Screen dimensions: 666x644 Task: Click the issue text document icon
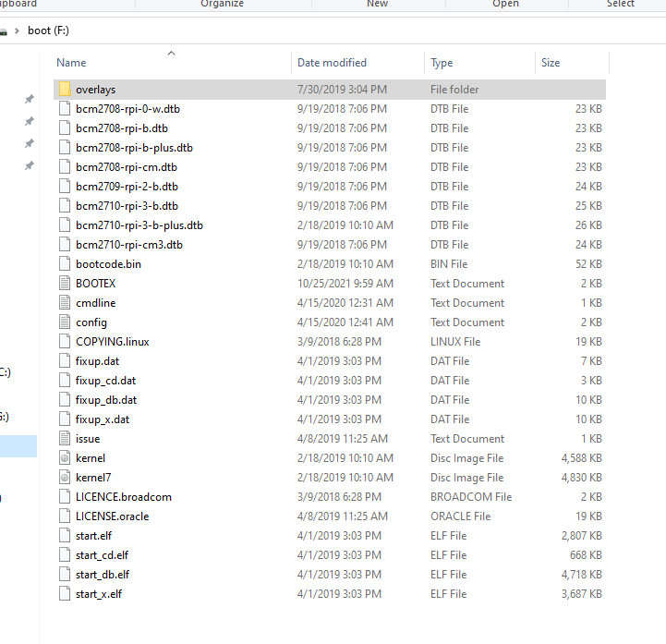coord(64,439)
